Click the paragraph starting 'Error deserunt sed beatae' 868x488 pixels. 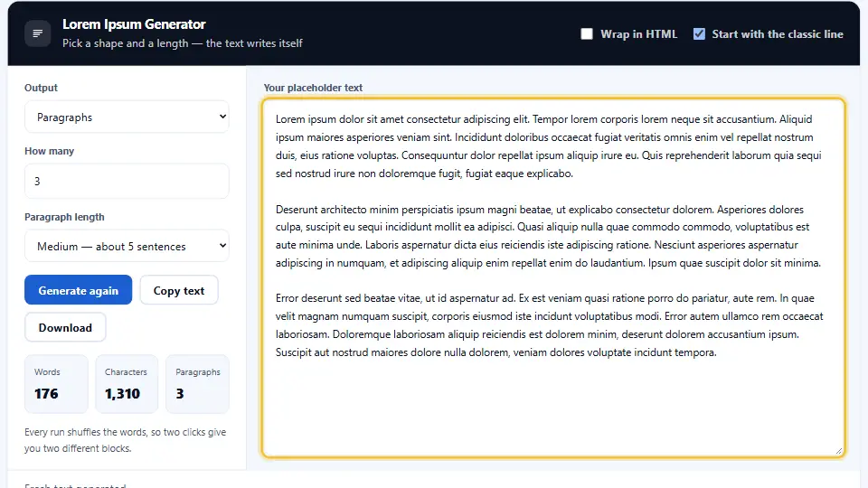pos(549,325)
